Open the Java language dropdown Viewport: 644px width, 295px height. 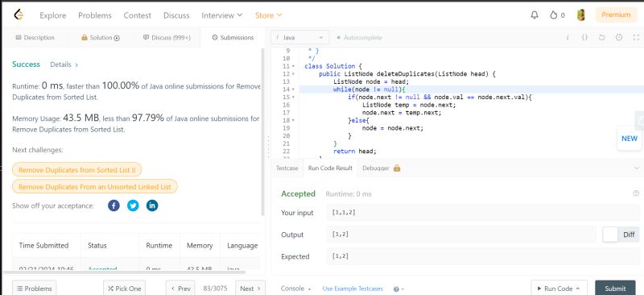tap(299, 37)
